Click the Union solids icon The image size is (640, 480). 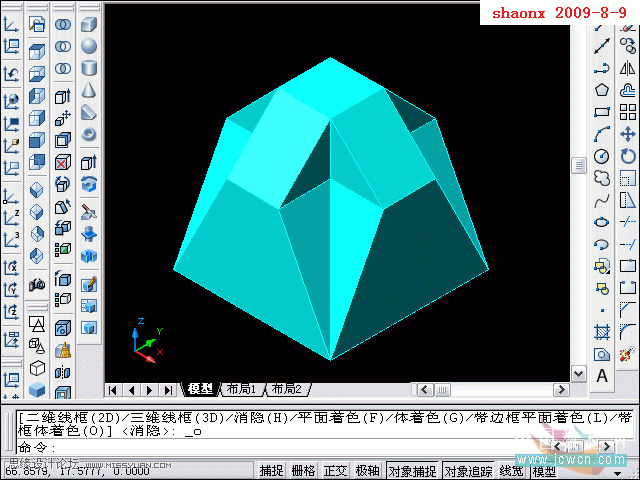point(62,24)
